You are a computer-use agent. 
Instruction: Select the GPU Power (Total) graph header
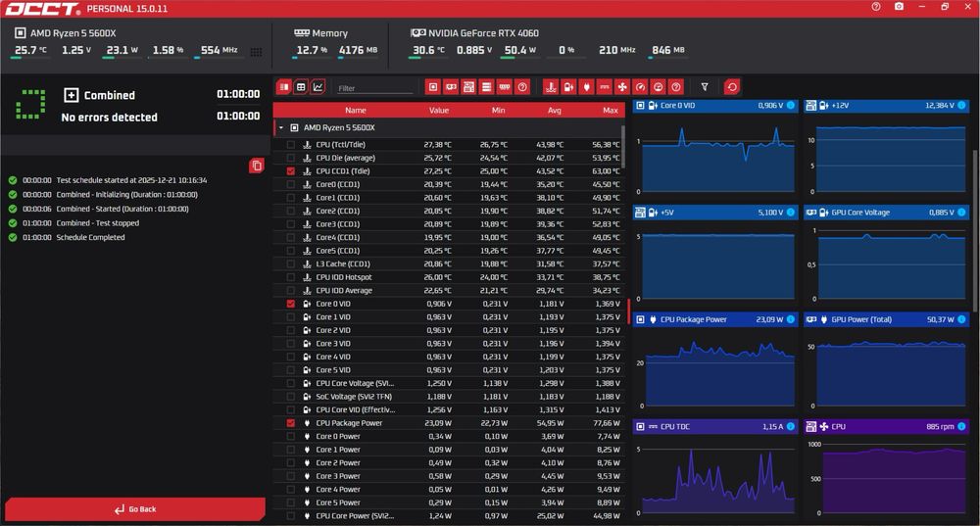pos(886,319)
